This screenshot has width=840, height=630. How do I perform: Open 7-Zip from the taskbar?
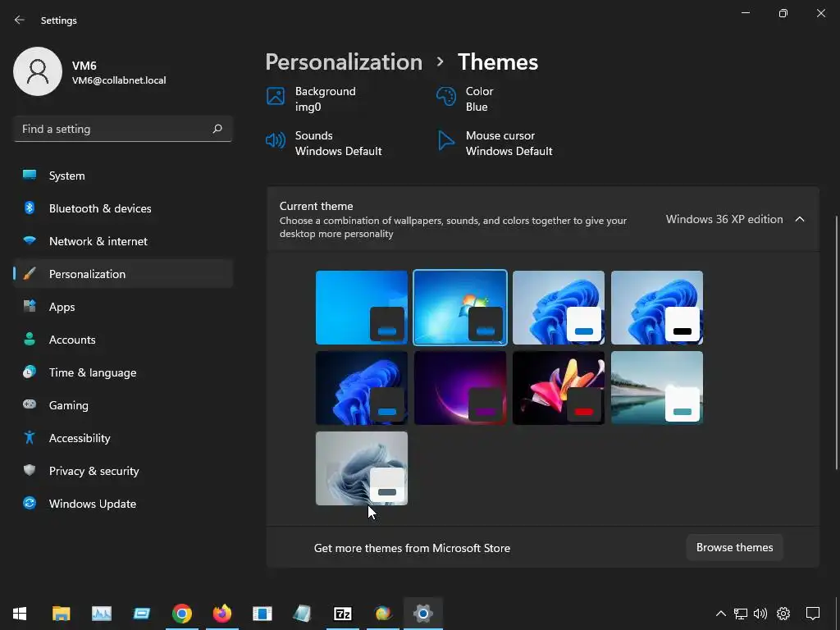pos(342,614)
